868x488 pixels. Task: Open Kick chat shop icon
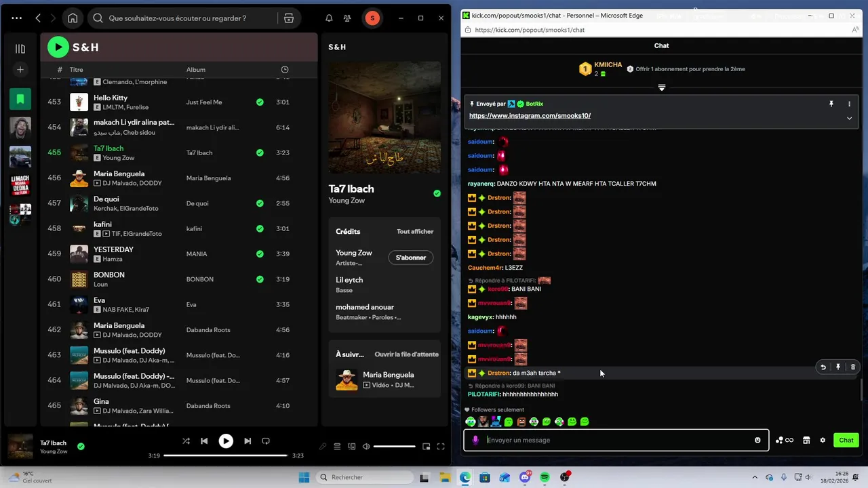tap(806, 441)
